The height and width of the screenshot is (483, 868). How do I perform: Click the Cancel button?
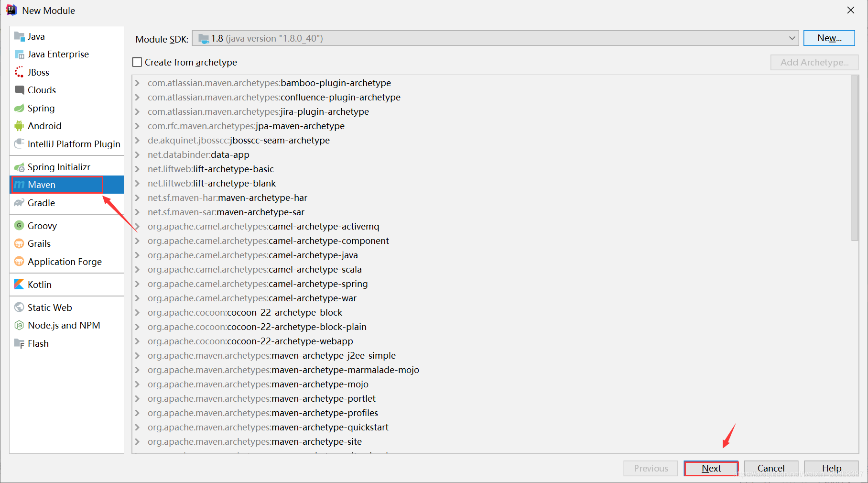click(x=771, y=468)
